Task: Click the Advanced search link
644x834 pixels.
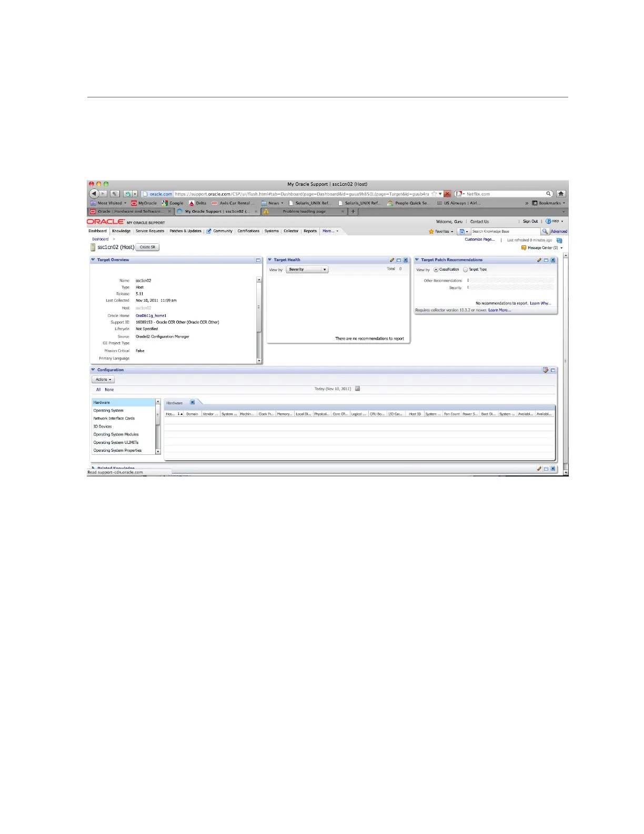Action: point(559,231)
